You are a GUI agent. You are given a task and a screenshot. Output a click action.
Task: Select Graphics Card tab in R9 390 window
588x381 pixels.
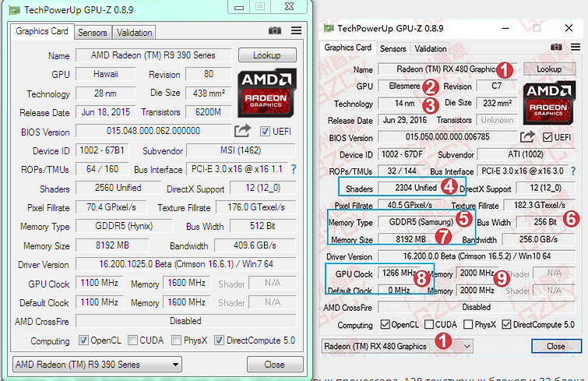click(x=42, y=31)
